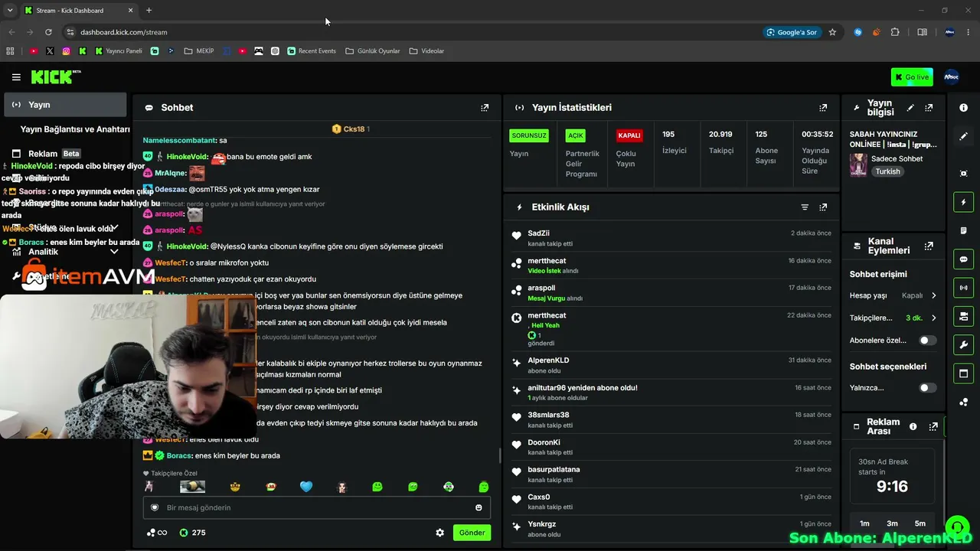Click the Sadece Sohbet category
This screenshot has height=551, width=980.
(897, 158)
